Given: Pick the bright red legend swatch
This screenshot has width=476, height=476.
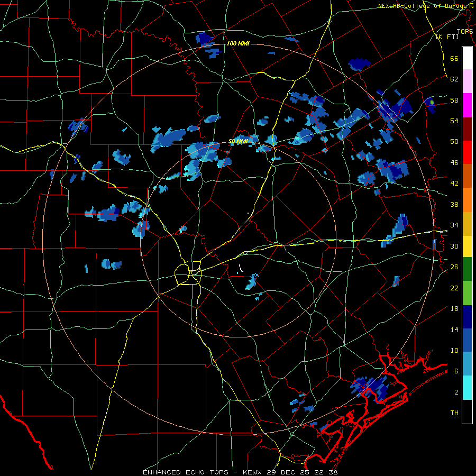Looking at the screenshot, I should point(467,152).
